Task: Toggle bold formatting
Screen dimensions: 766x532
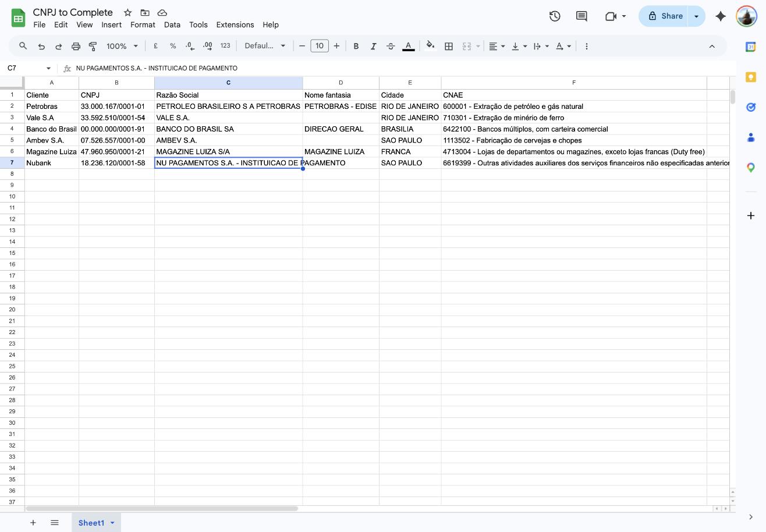Action: coord(356,46)
